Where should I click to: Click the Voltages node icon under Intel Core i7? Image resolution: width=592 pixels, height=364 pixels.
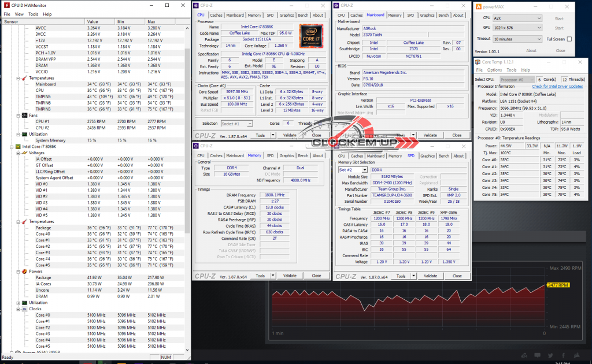(x=24, y=153)
